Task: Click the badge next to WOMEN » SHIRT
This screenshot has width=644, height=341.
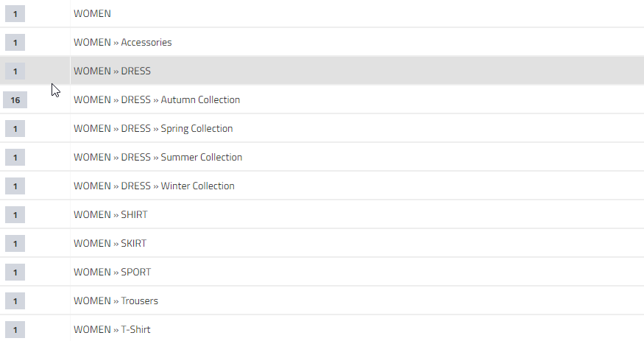Action: 15,215
